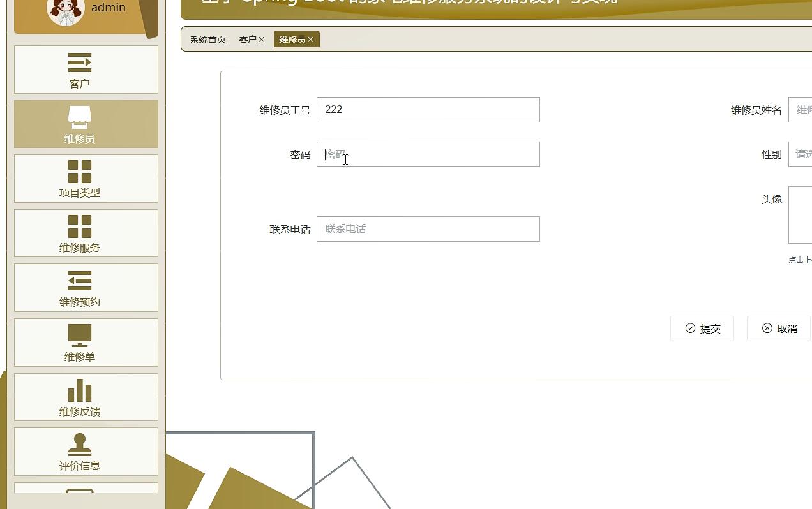Click the checkmark icon on 提交 button

[x=691, y=328]
